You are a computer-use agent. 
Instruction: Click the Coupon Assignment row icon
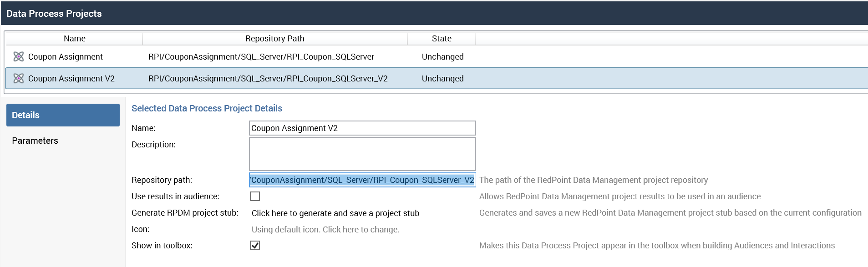[19, 56]
